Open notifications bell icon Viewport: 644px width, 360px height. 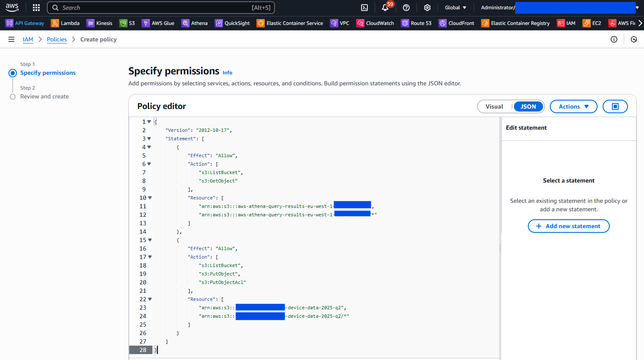pyautogui.click(x=385, y=8)
